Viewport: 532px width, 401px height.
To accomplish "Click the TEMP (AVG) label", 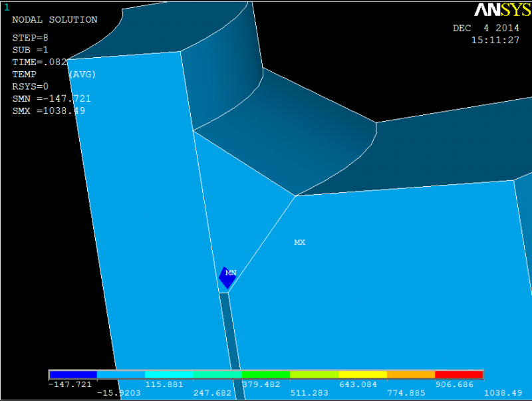I will pos(54,74).
